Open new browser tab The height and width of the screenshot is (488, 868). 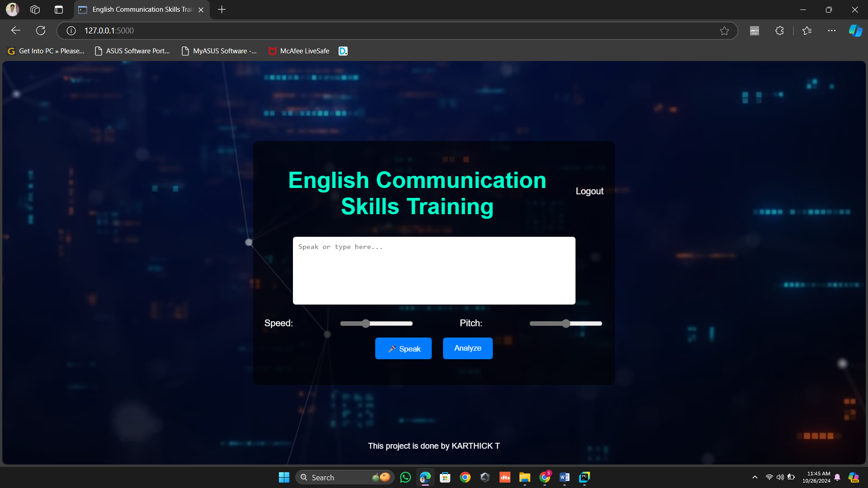(222, 9)
